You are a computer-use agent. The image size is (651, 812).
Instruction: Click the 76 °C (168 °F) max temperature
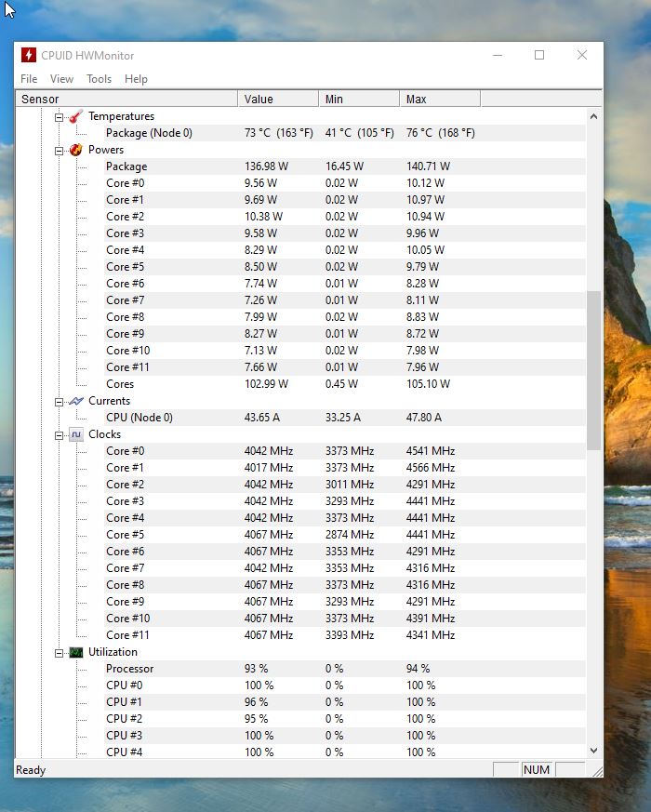[x=440, y=133]
